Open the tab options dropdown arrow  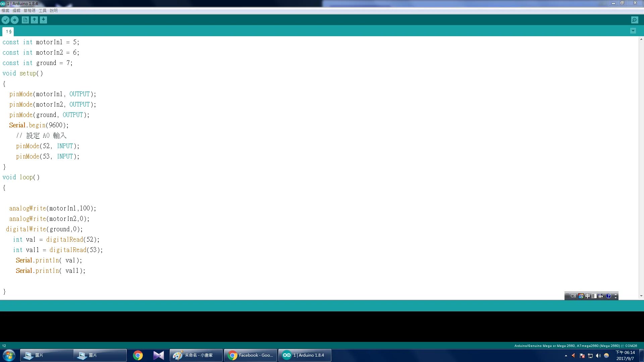coord(633,31)
